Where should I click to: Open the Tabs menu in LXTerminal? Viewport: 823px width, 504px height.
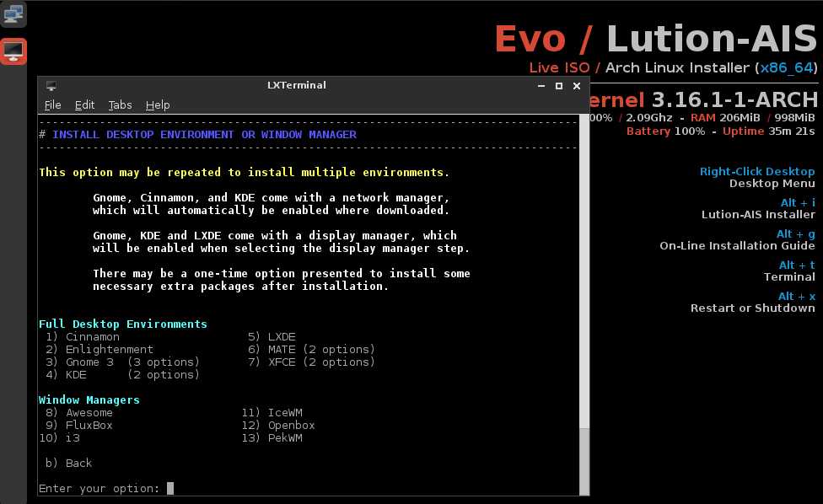pos(121,105)
